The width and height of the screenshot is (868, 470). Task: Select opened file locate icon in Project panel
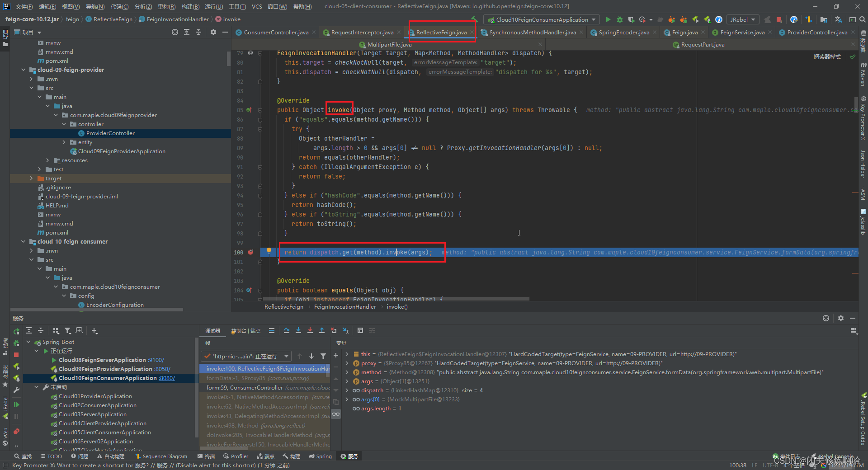[x=175, y=32]
